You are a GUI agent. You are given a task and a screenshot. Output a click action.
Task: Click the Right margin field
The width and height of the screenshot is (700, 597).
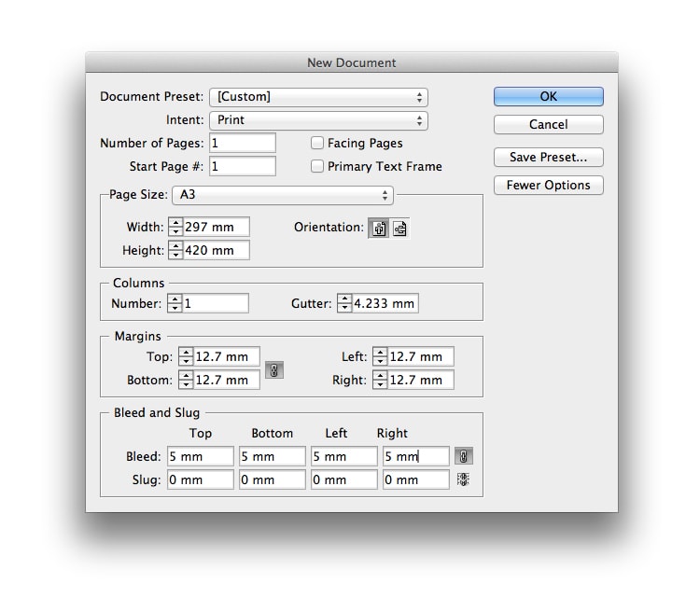pos(421,380)
